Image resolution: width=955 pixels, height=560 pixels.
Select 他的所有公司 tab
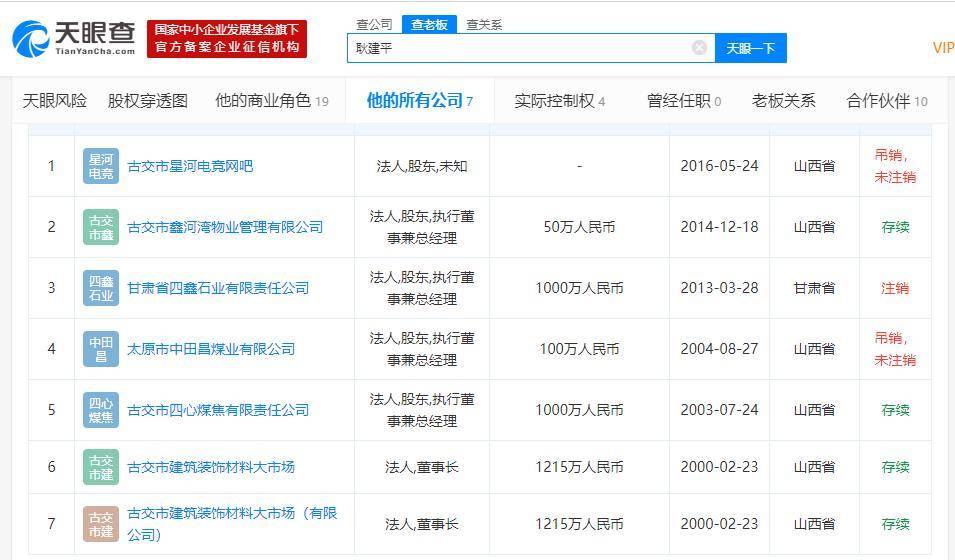tap(420, 101)
